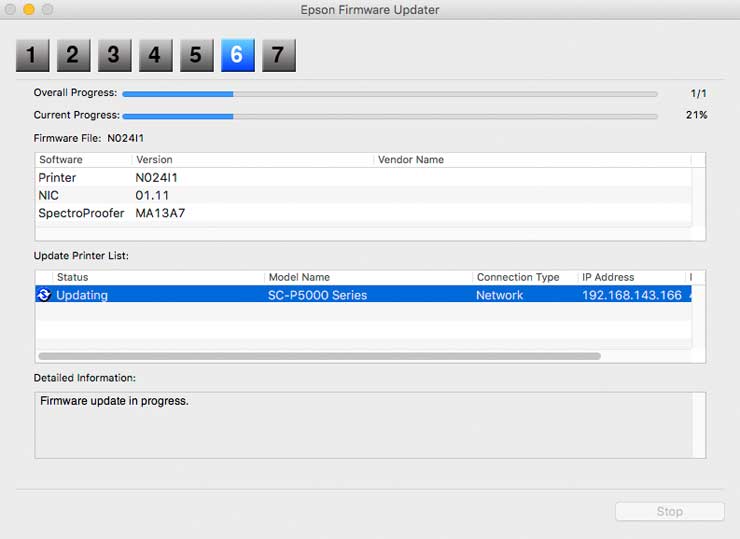The height and width of the screenshot is (539, 740).
Task: Click the 1/1 overall progress count
Action: coord(698,93)
